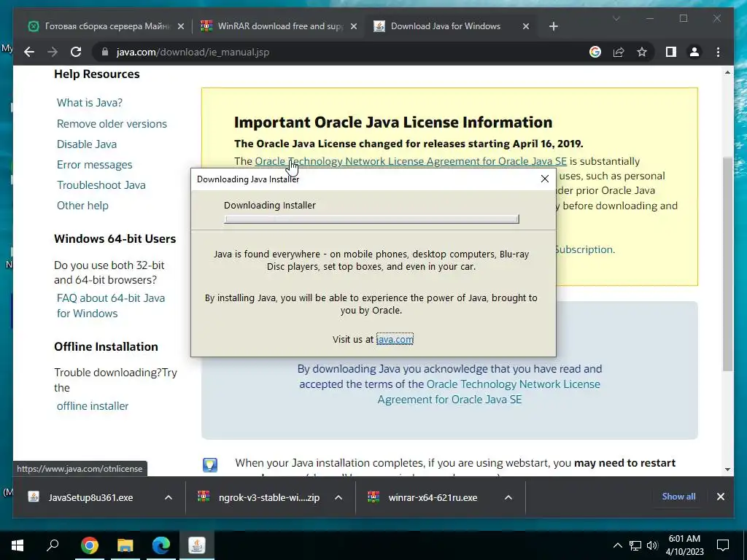
Task: Close the WinRAR download tab
Action: click(x=354, y=27)
